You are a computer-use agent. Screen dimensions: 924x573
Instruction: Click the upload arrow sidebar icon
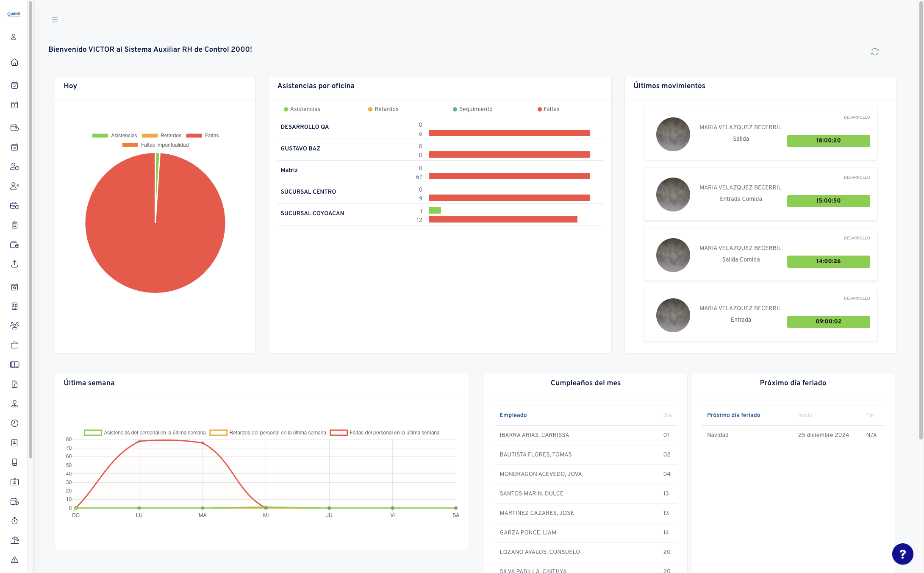pos(14,264)
